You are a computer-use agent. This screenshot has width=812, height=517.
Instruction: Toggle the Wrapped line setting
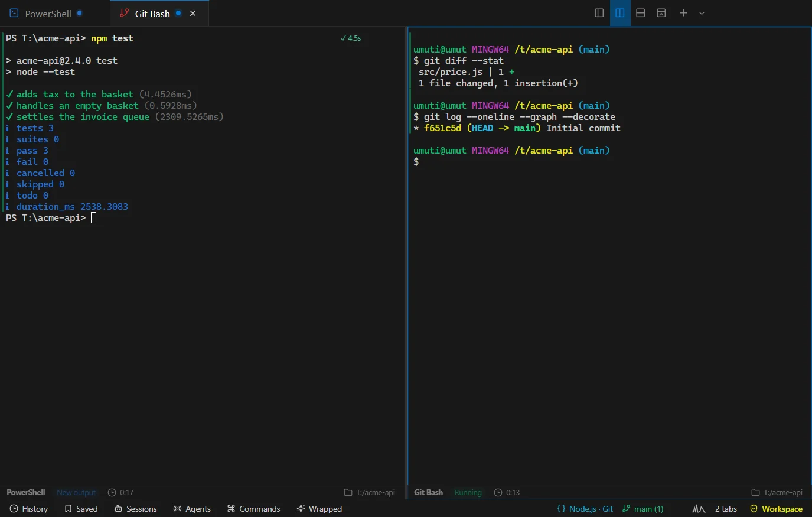coord(319,509)
